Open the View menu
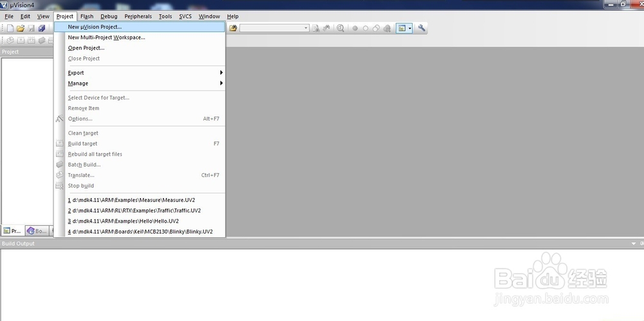This screenshot has width=644, height=321. pyautogui.click(x=43, y=17)
